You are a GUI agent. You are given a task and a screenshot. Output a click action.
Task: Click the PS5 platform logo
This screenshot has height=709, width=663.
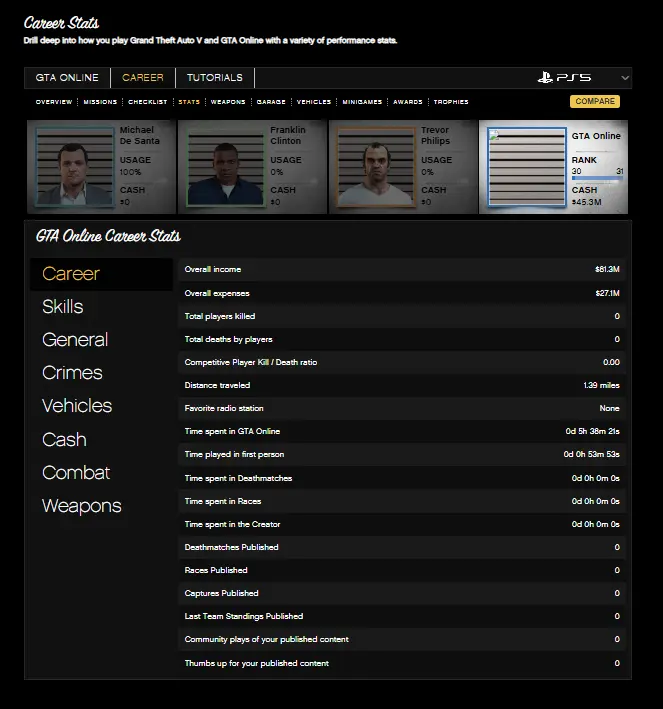point(563,78)
